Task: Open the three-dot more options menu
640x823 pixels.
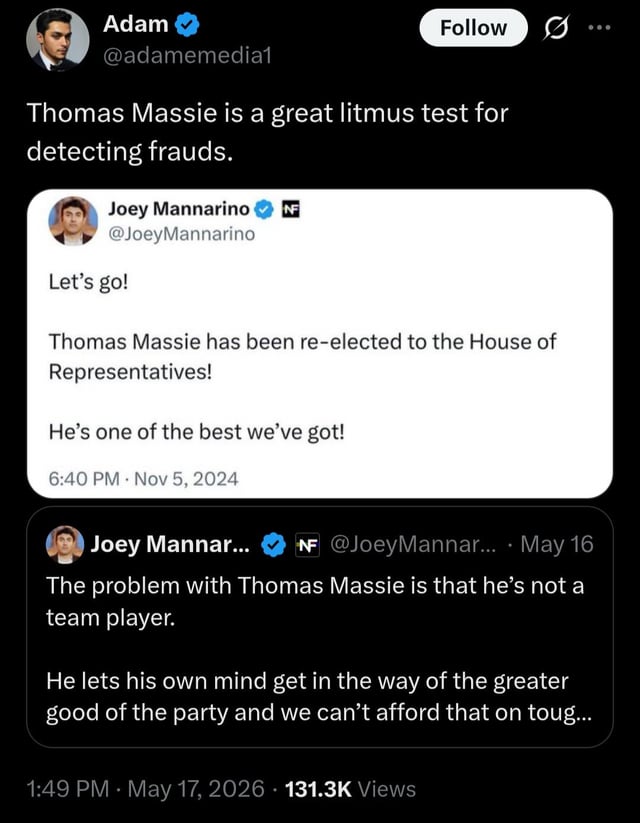Action: click(x=600, y=28)
